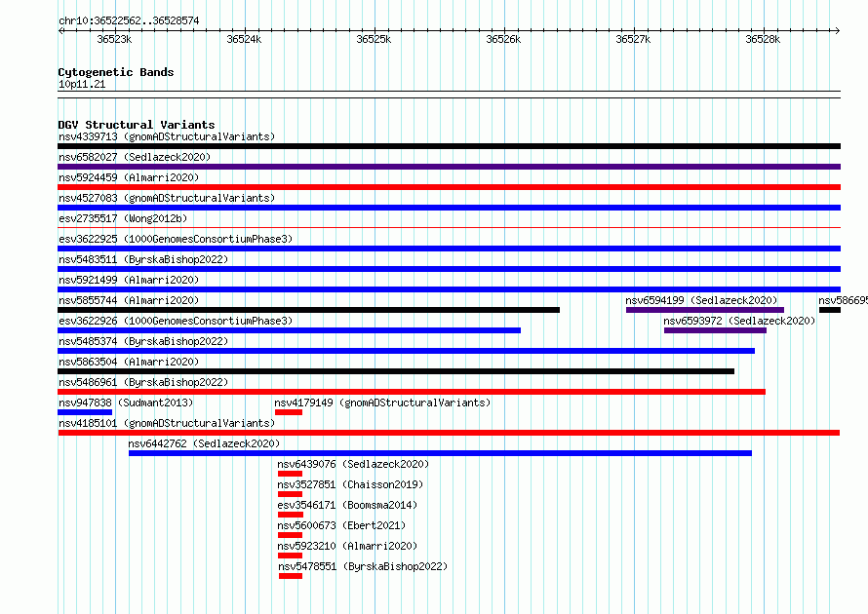Open esv3546171 (Boomsma2014) variant label
Viewport: 868px width, 614px height.
[x=347, y=505]
